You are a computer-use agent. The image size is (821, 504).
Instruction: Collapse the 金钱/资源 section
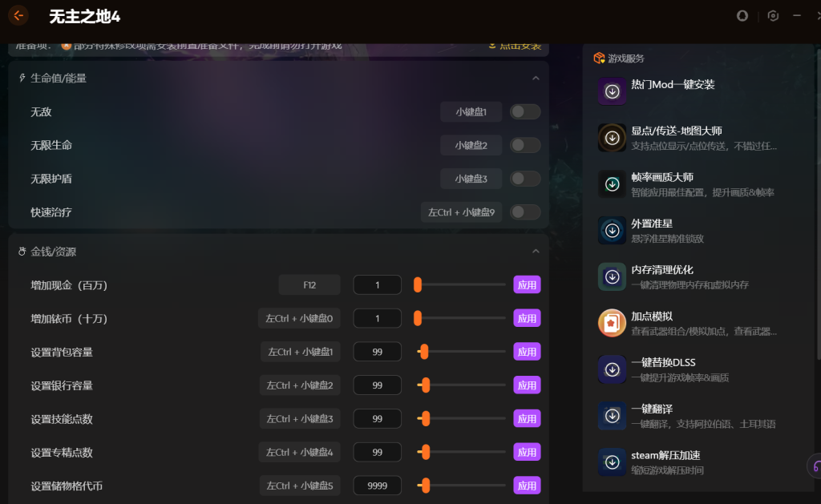(x=536, y=252)
